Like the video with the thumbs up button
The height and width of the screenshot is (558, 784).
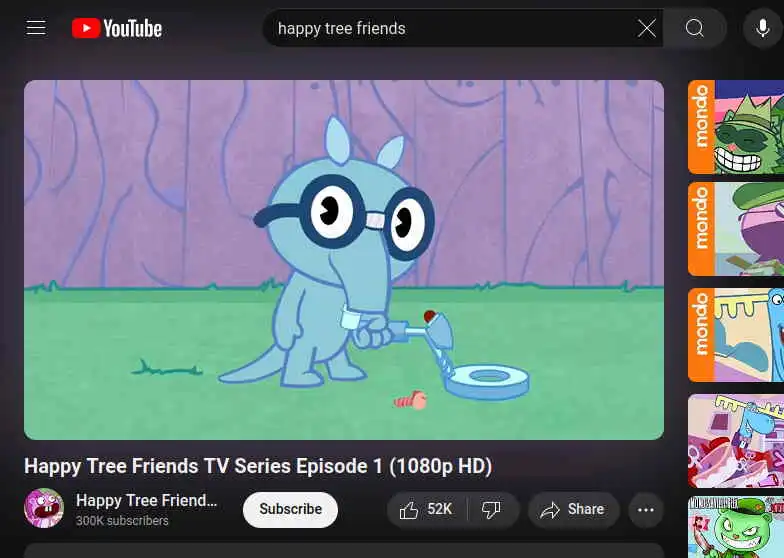click(426, 510)
